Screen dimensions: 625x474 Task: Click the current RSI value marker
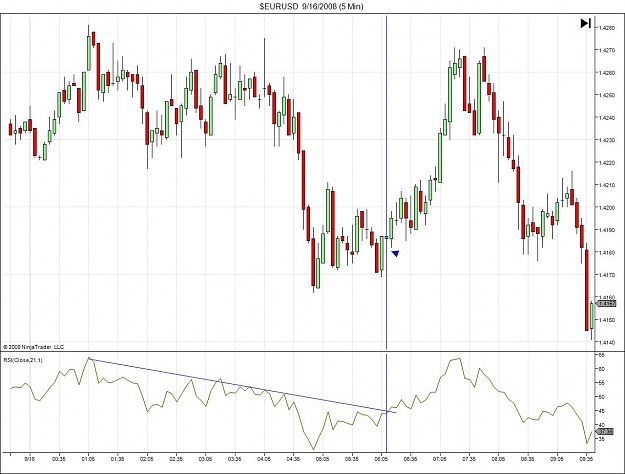606,432
